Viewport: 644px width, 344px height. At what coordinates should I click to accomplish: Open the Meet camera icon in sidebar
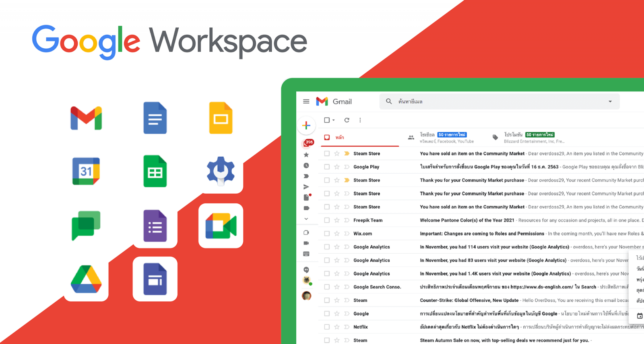(x=306, y=243)
